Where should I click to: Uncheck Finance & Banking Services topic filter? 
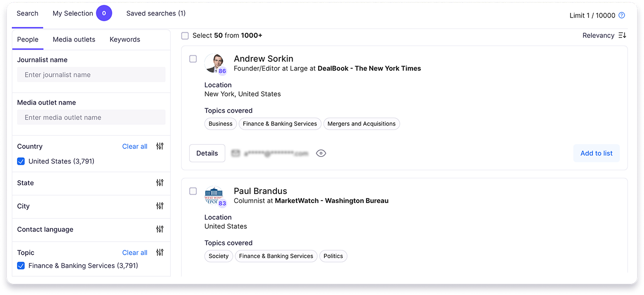point(21,266)
